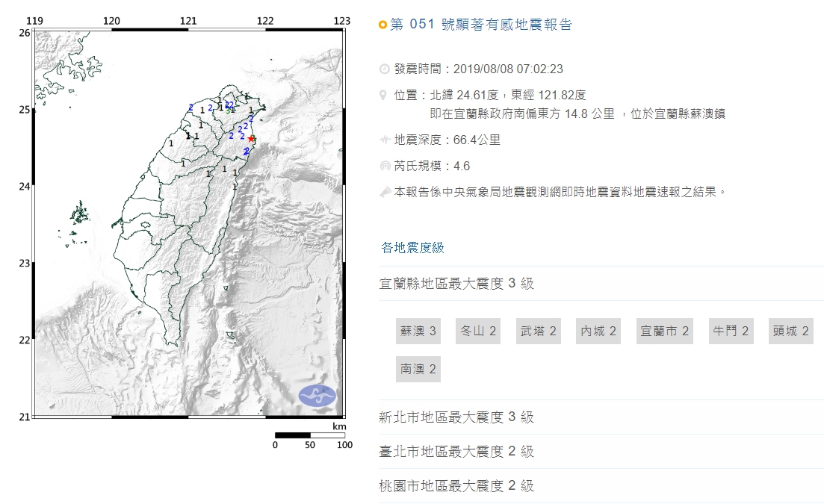The width and height of the screenshot is (824, 504).
Task: Choose the 南澳 2 station tag
Action: (418, 369)
